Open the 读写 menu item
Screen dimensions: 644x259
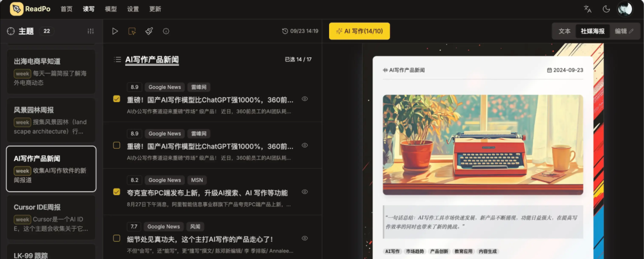(x=89, y=9)
